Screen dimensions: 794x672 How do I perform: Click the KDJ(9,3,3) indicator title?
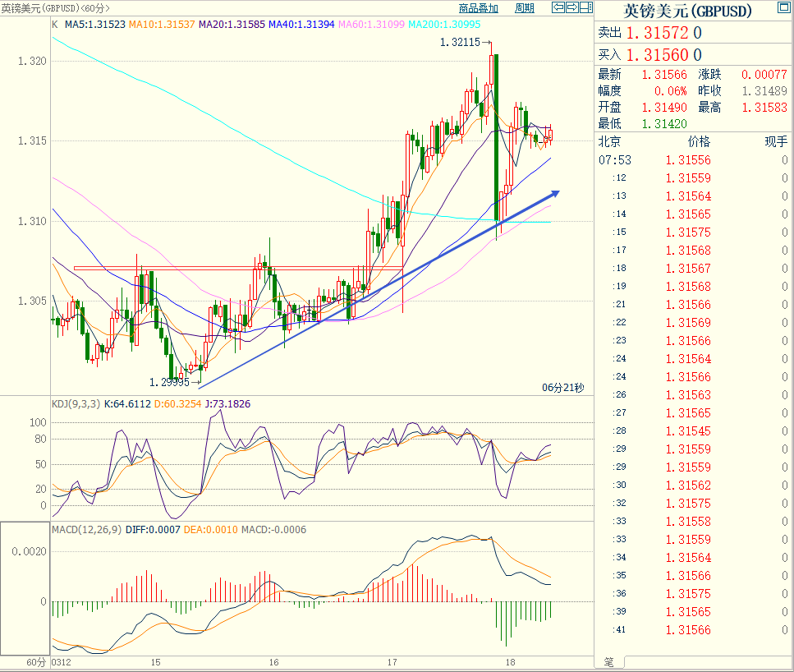76,404
